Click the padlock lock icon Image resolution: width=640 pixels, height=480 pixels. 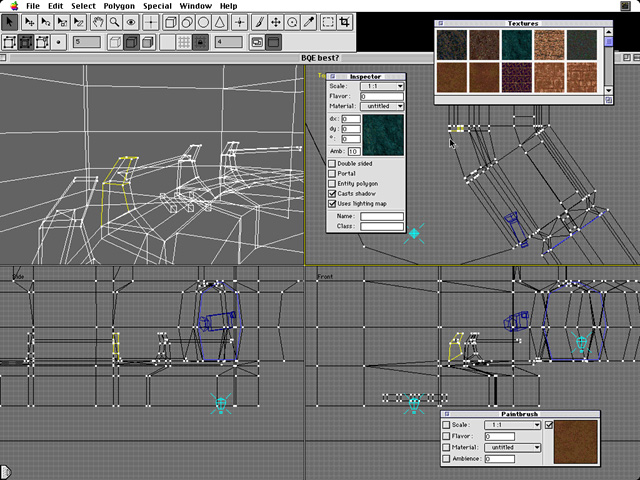200,43
